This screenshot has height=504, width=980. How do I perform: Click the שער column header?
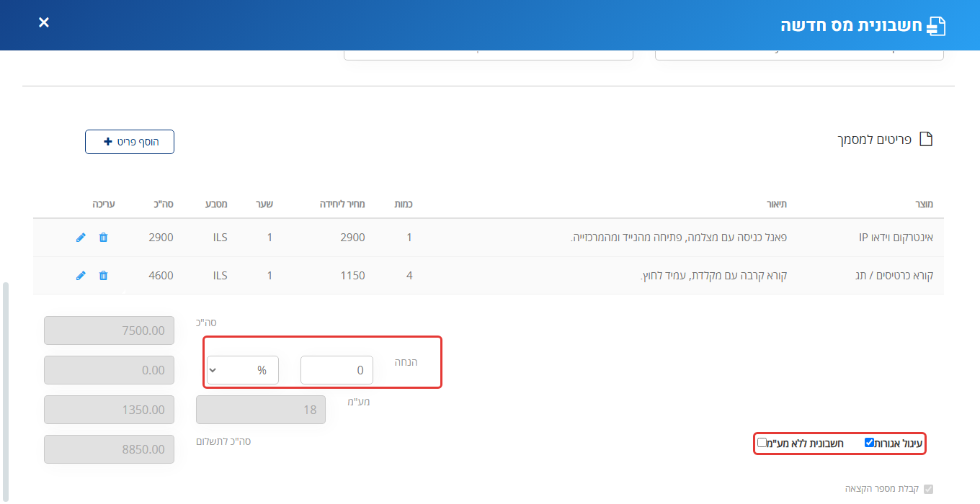tap(264, 204)
